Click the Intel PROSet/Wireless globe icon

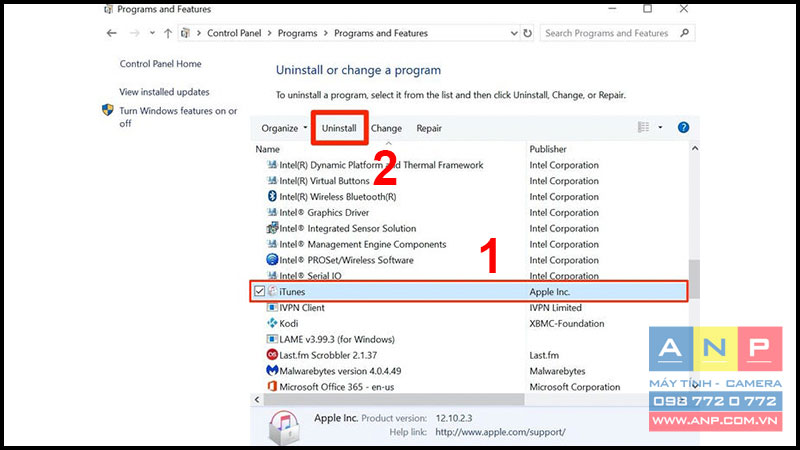point(272,259)
